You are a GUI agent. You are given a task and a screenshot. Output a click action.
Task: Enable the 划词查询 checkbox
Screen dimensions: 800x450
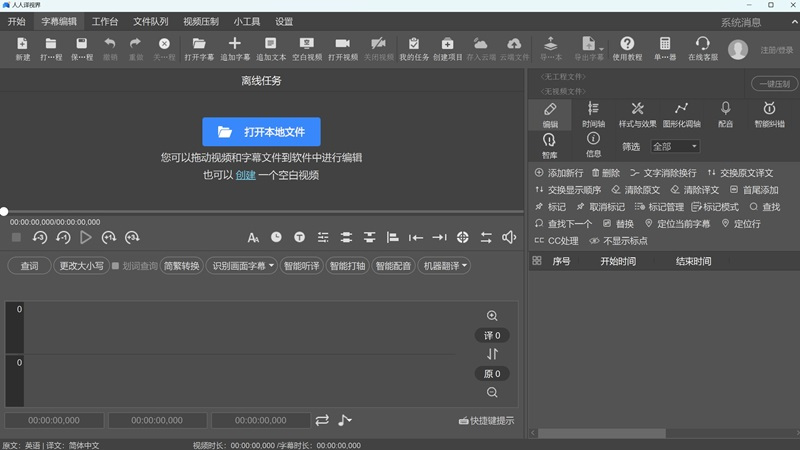(x=116, y=266)
